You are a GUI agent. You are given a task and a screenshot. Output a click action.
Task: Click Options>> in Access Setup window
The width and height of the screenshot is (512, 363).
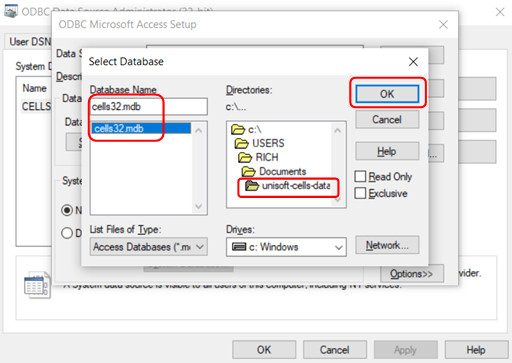point(412,274)
